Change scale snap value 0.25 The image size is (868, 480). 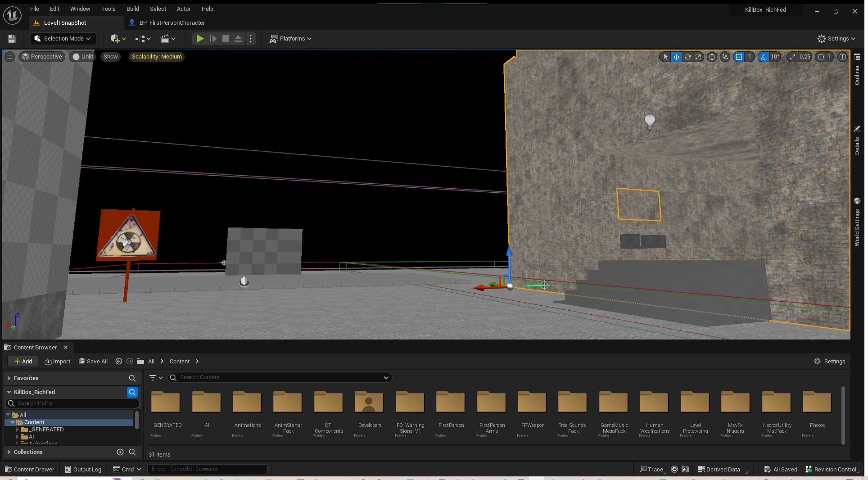pos(805,57)
